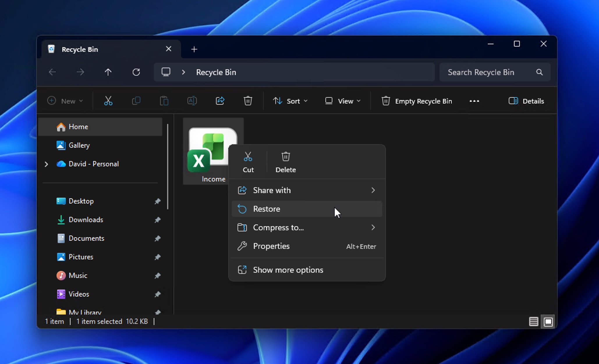Open the Sort dropdown

[290, 101]
